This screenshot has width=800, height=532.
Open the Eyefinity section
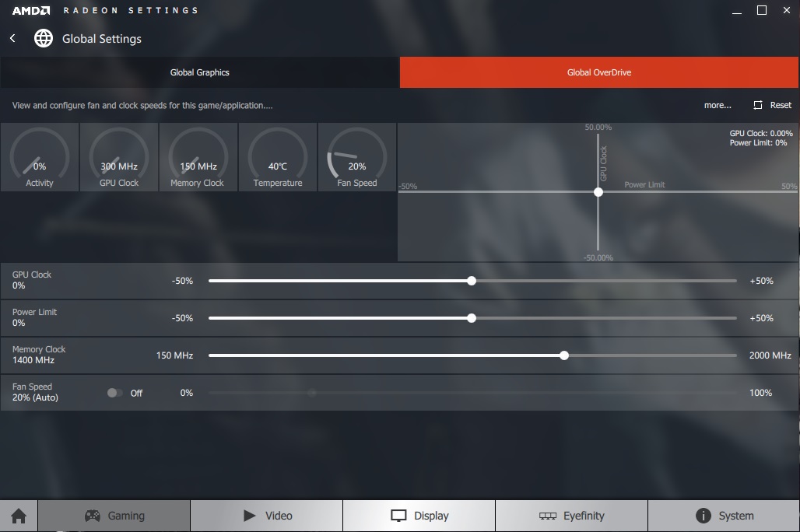pyautogui.click(x=571, y=516)
